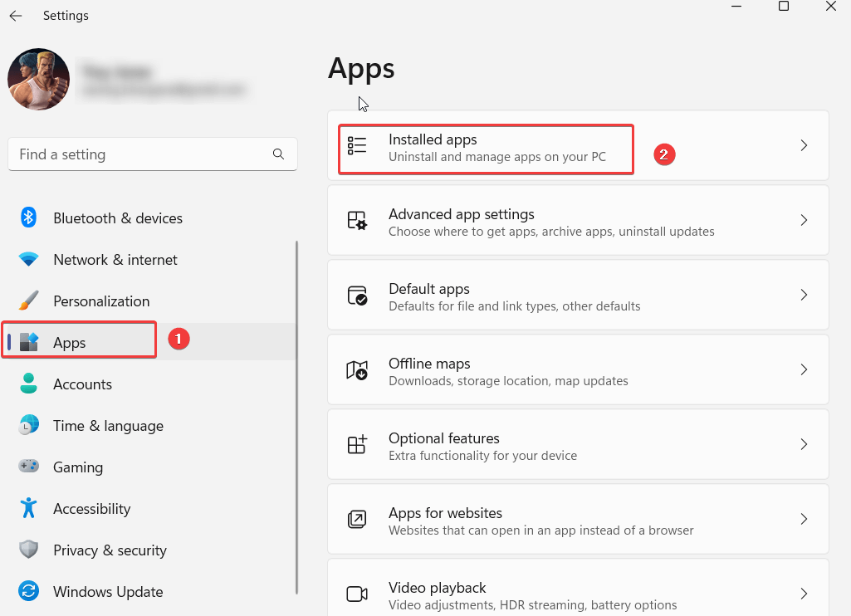Screen dimensions: 851x616
Task: Select Apps in the sidebar
Action: click(x=149, y=342)
